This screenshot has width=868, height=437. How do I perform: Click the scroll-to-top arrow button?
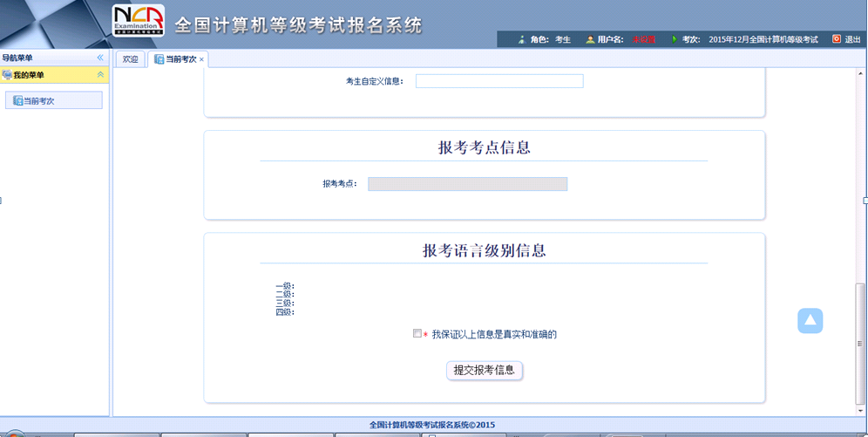pos(810,320)
